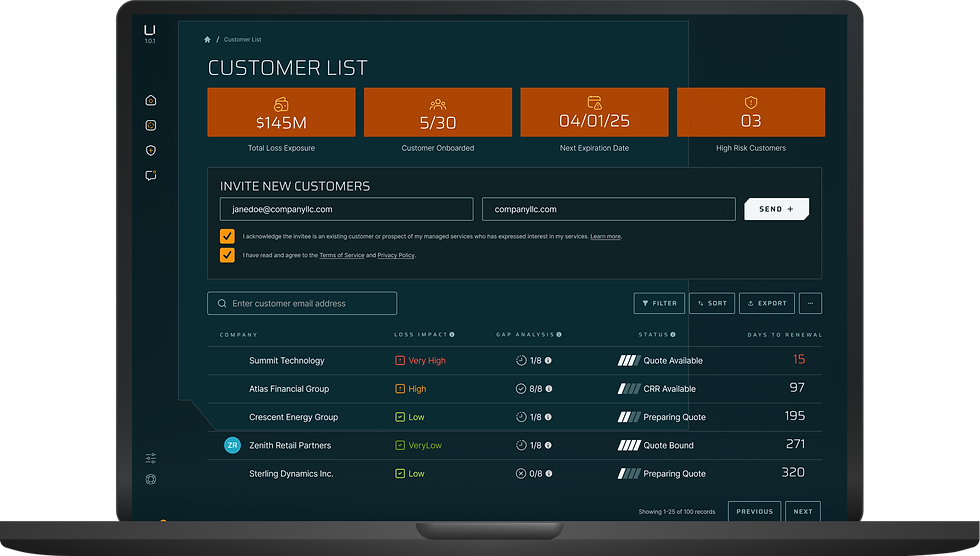Go to the Next page of records
980x556 pixels.
[x=803, y=511]
